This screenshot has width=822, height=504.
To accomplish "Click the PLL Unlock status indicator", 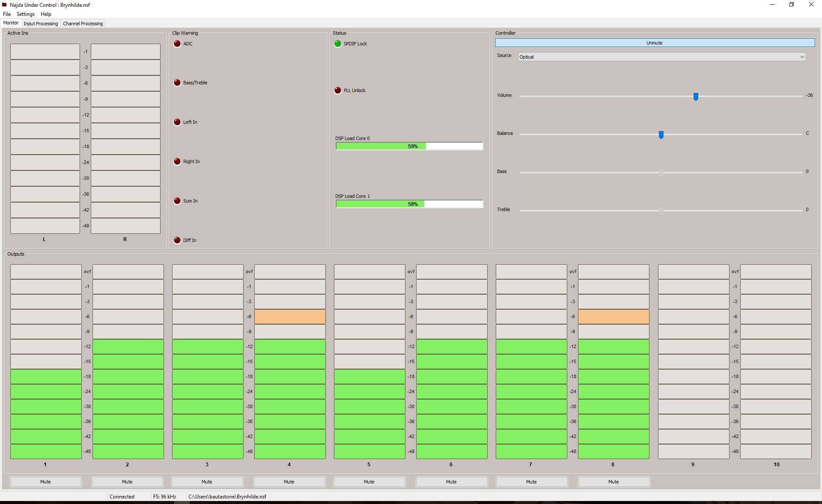I will coord(338,90).
